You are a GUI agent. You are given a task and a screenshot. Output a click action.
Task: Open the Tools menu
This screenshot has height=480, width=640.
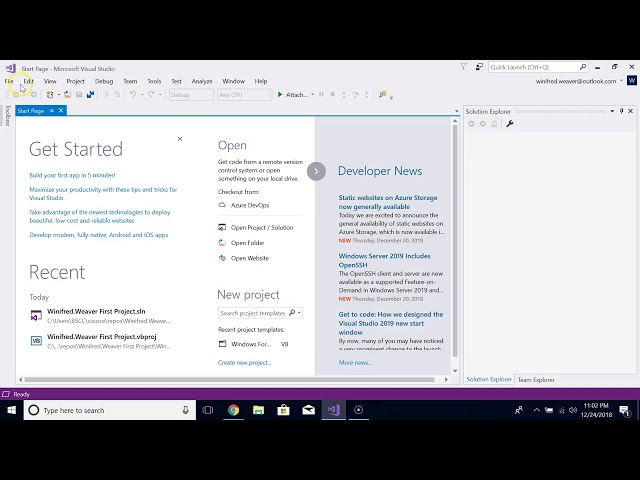154,81
